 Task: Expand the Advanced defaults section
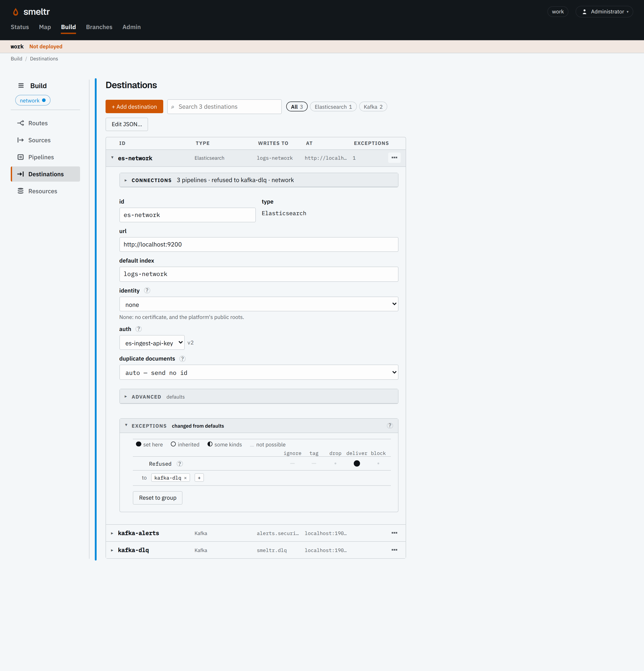pyautogui.click(x=259, y=396)
